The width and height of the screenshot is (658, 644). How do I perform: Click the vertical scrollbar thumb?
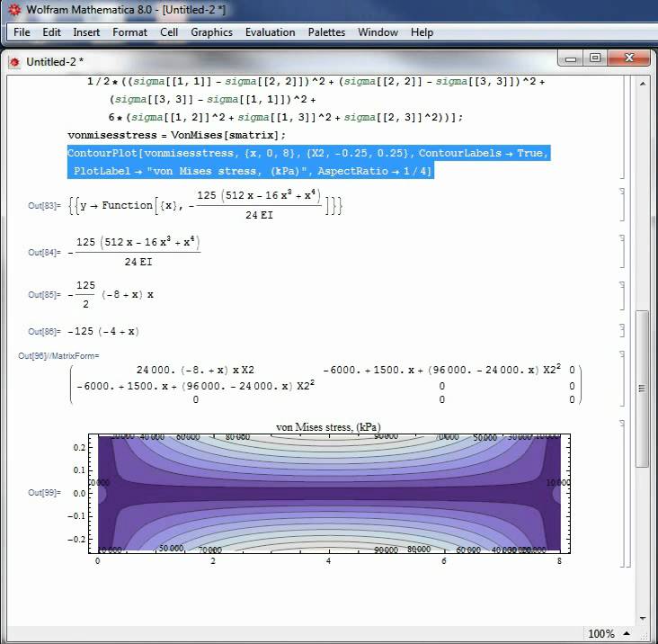(643, 387)
